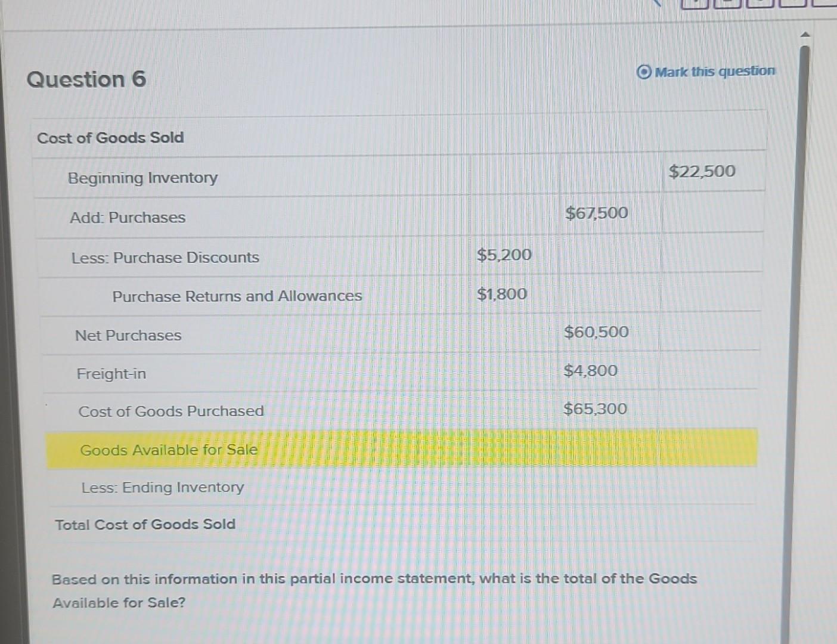Click the Less: Ending Inventory row
The width and height of the screenshot is (837, 644).
[162, 487]
